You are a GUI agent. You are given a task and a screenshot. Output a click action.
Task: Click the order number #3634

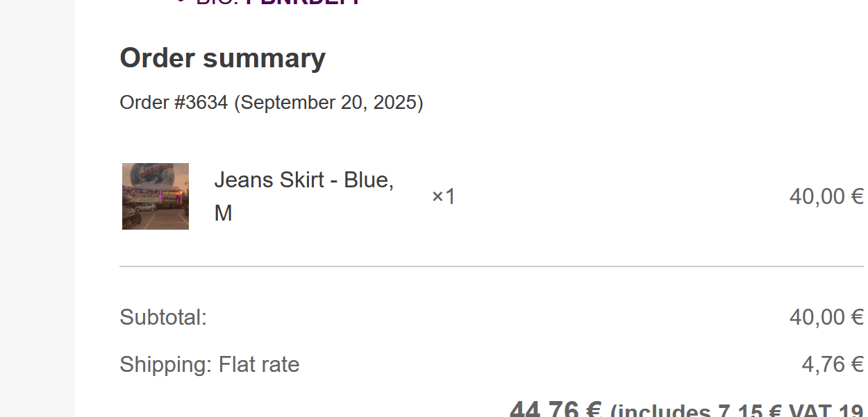pos(201,103)
